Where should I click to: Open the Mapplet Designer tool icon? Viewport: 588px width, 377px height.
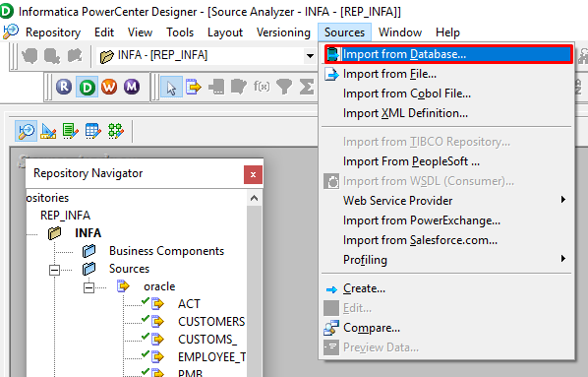[x=93, y=131]
